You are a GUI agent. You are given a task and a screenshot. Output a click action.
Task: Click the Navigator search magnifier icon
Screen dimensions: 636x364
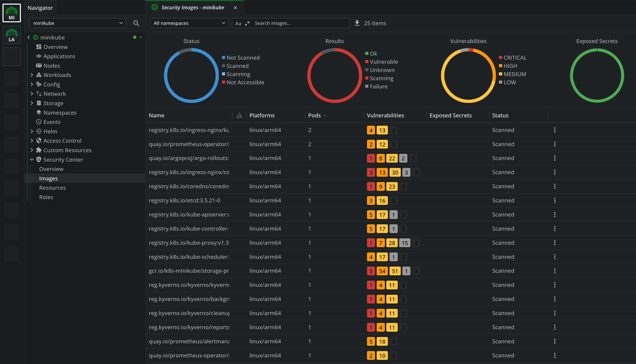click(x=136, y=23)
